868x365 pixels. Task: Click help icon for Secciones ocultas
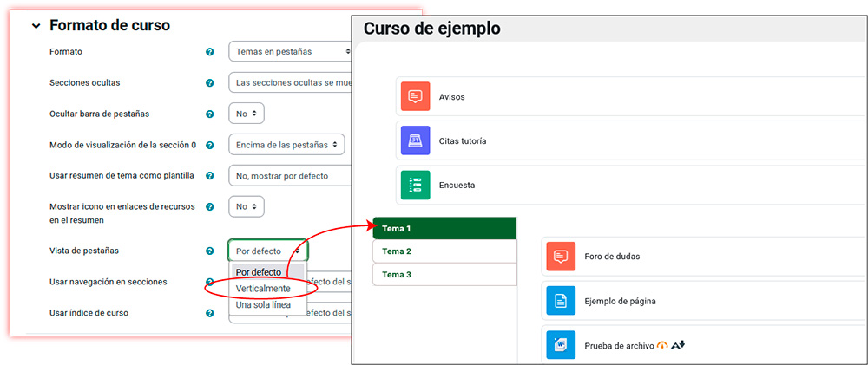point(210,83)
